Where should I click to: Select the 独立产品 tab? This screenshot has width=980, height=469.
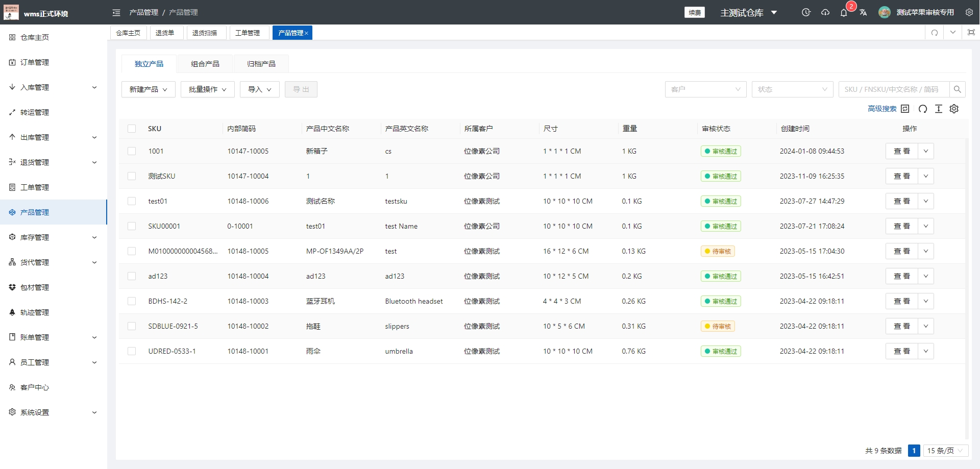coord(149,64)
